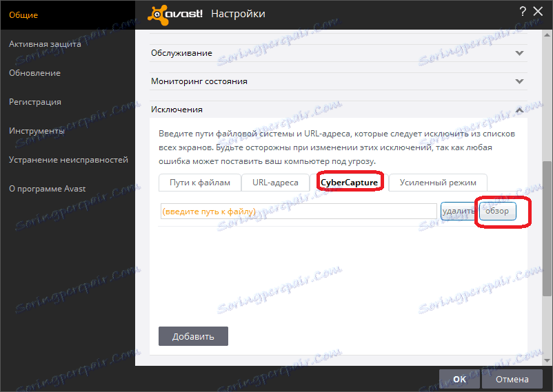Click the Исключения section title
This screenshot has width=553, height=392.
point(177,110)
